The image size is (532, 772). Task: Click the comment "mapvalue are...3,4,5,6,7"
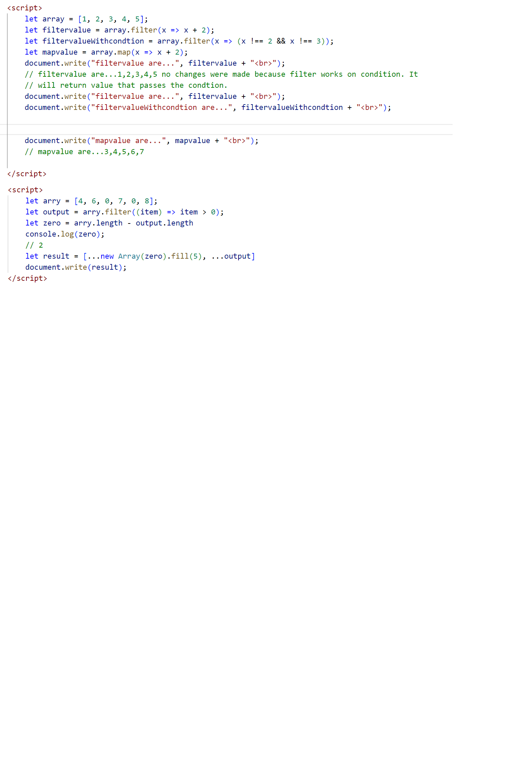click(x=84, y=152)
